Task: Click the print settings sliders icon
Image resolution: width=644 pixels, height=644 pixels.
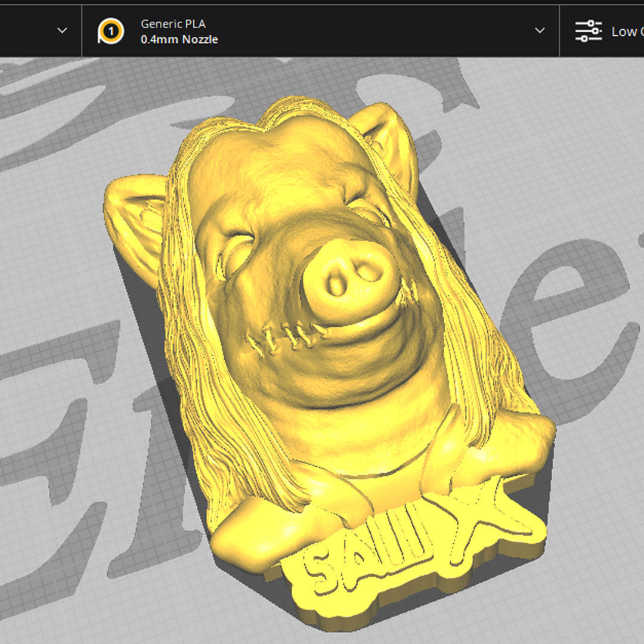Action: click(x=589, y=30)
